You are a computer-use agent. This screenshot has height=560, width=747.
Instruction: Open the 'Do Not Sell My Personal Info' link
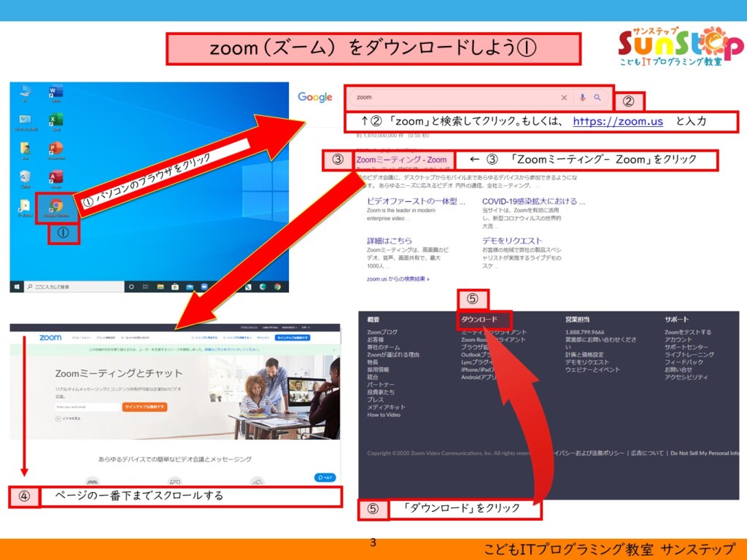pos(705,454)
